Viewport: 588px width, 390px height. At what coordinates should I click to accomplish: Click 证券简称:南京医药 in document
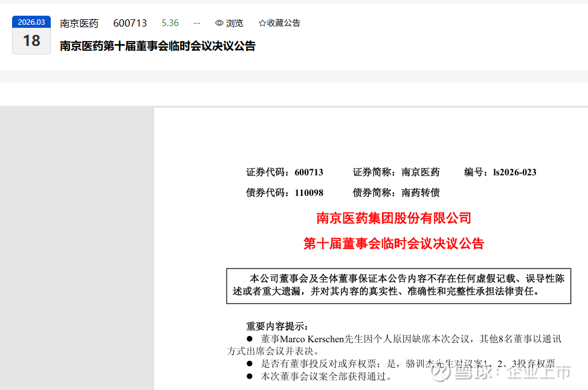pyautogui.click(x=396, y=172)
